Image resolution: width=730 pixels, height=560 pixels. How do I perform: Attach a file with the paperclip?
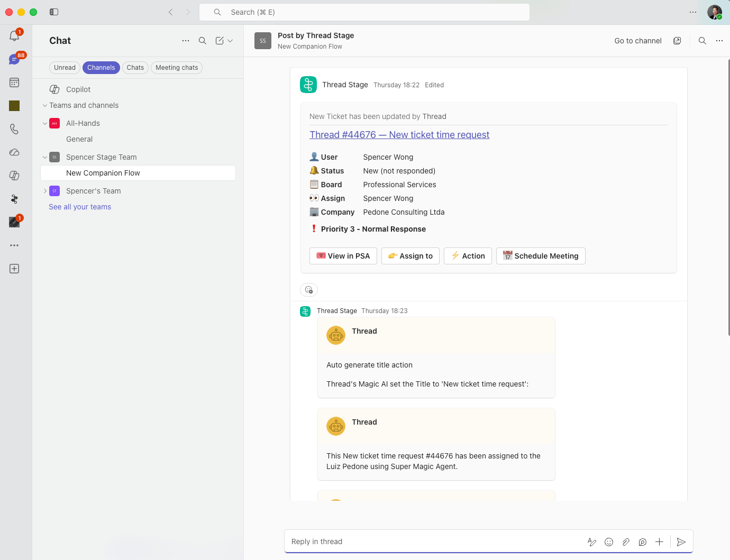pyautogui.click(x=626, y=542)
